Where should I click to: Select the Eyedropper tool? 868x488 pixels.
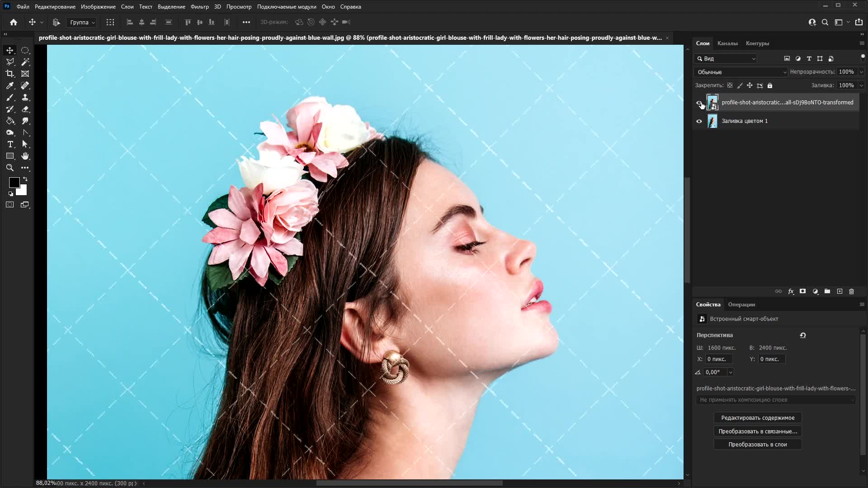pos(10,85)
